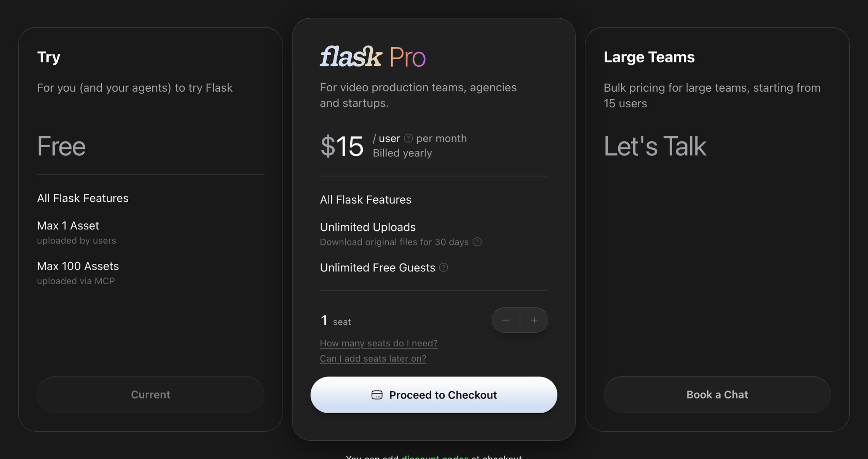This screenshot has width=868, height=459.
Task: Click the help icon next to user
Action: pos(408,139)
